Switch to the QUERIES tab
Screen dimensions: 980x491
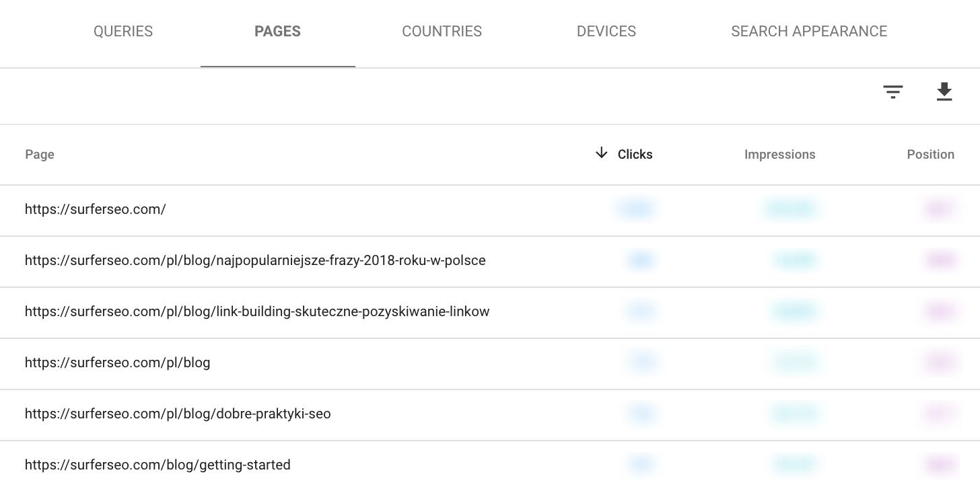click(123, 31)
